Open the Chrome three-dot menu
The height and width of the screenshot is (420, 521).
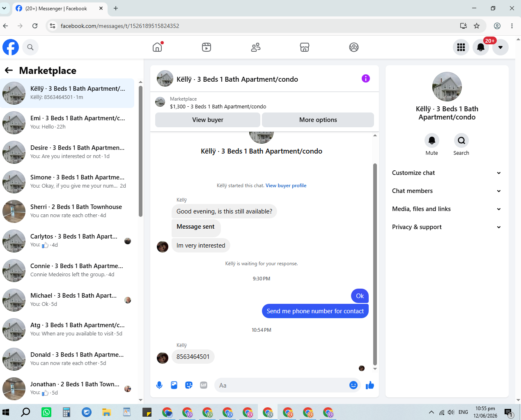(512, 26)
